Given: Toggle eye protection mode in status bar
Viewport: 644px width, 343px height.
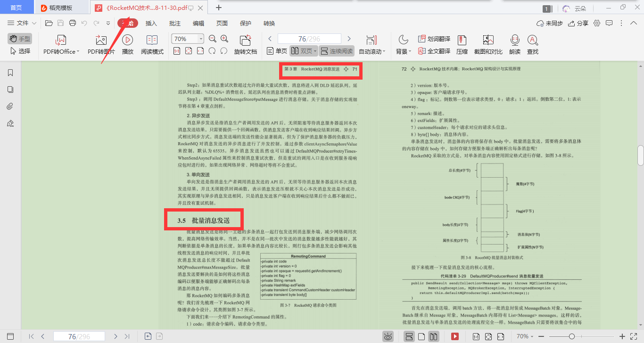Looking at the screenshot, I should pyautogui.click(x=388, y=336).
